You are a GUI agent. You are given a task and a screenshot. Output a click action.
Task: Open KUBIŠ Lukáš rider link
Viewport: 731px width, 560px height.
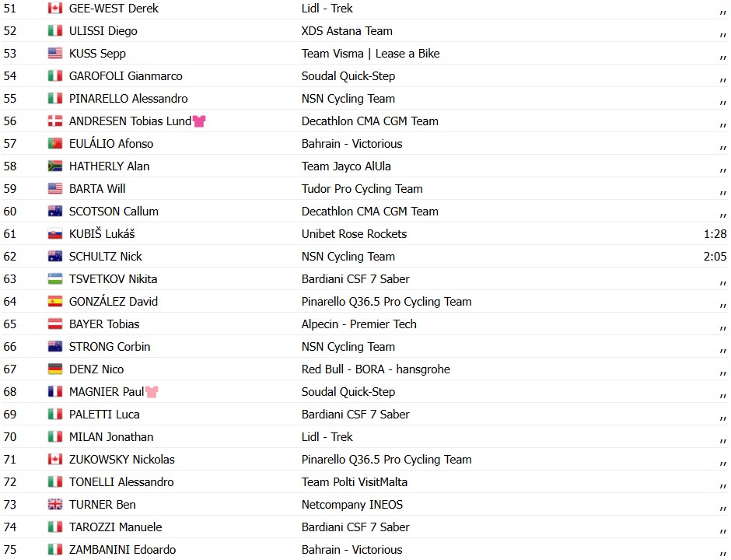[x=102, y=234]
